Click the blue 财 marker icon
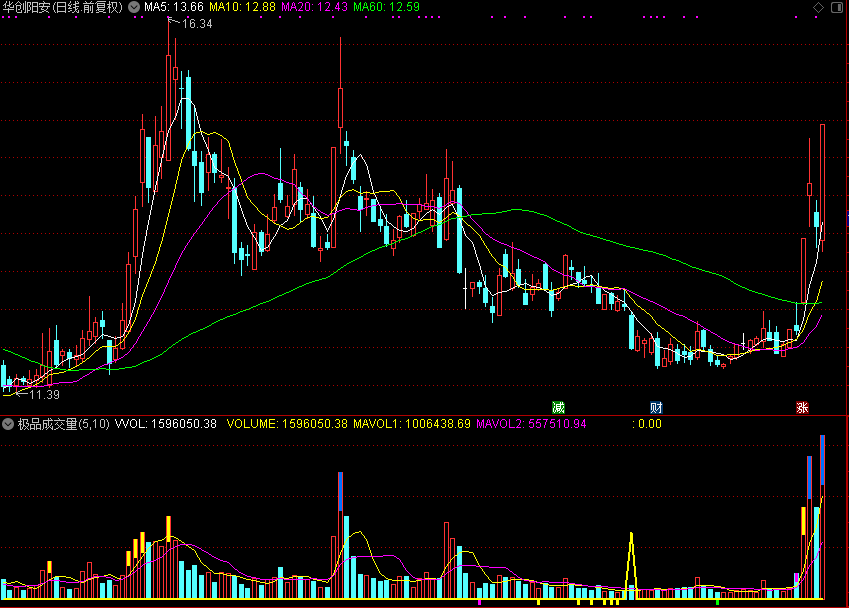849x608 pixels. coord(656,407)
